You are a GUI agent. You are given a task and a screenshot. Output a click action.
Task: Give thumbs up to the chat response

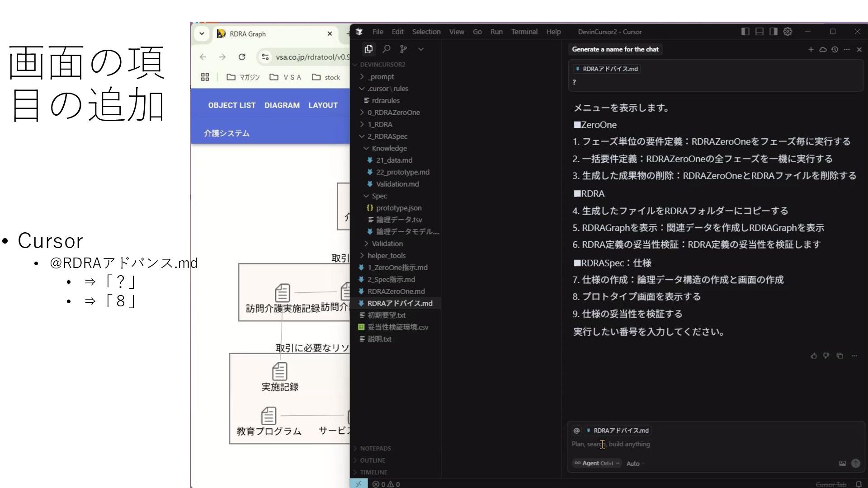(814, 356)
